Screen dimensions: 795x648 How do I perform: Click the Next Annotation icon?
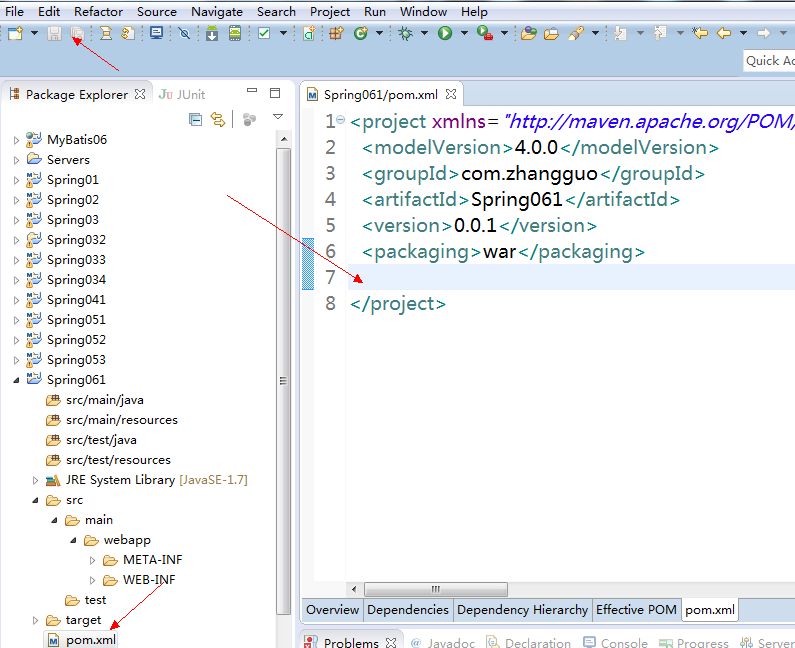620,33
